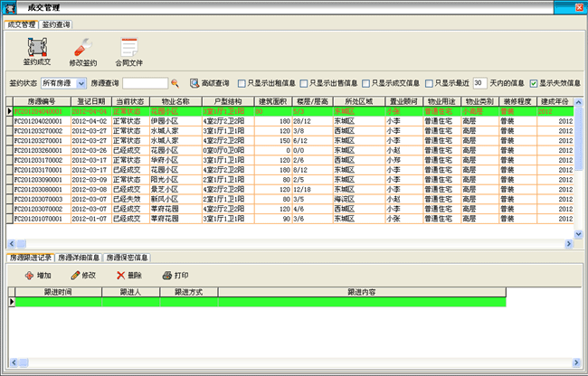Click 增加 to add a follow-up record
Image resolution: width=588 pixels, height=376 pixels.
click(x=38, y=275)
